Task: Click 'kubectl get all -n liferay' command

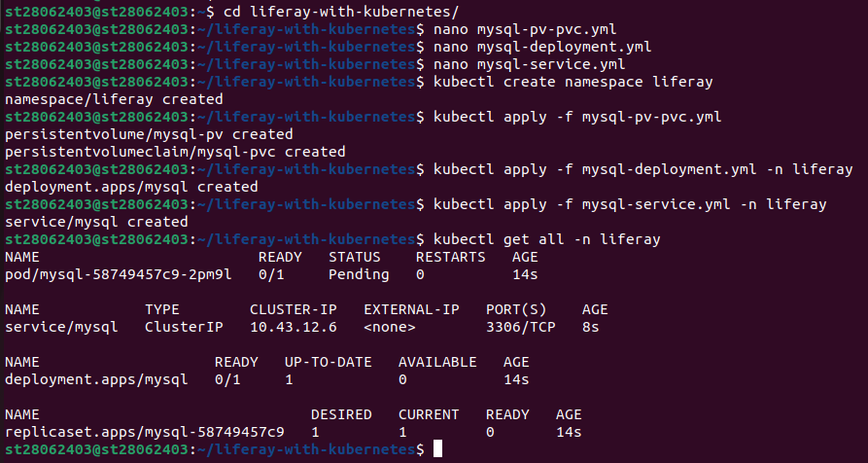Action: coord(547,240)
